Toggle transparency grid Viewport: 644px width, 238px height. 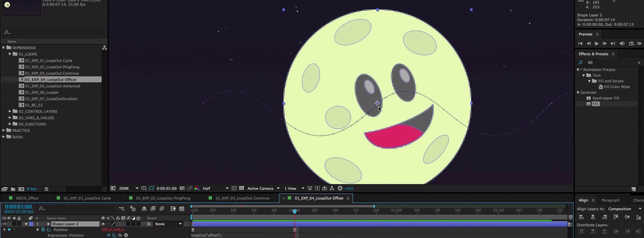pos(241,188)
